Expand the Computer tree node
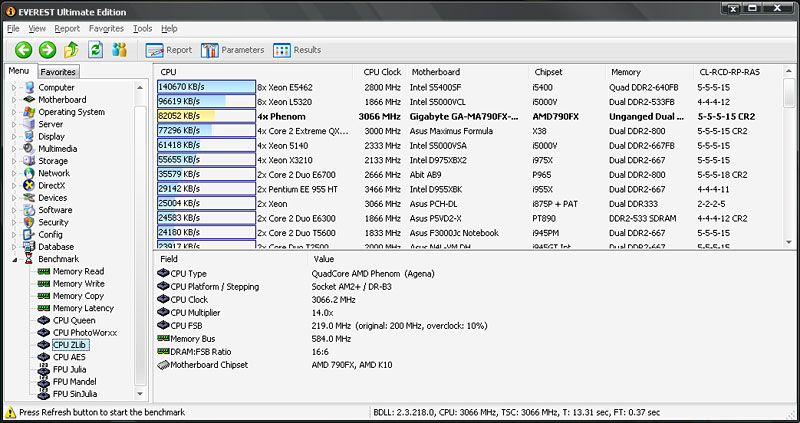The height and width of the screenshot is (423, 800). click(x=14, y=88)
